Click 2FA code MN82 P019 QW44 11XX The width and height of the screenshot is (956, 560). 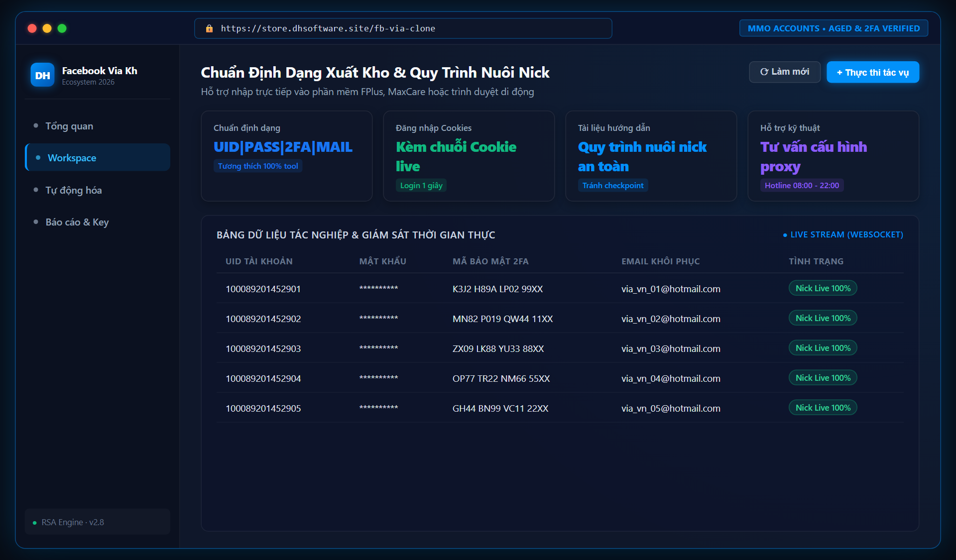click(502, 319)
